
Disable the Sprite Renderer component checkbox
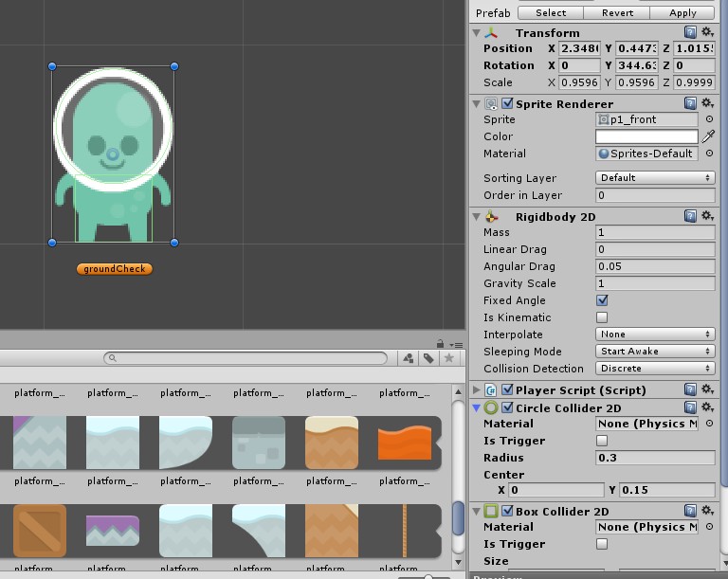pos(507,103)
